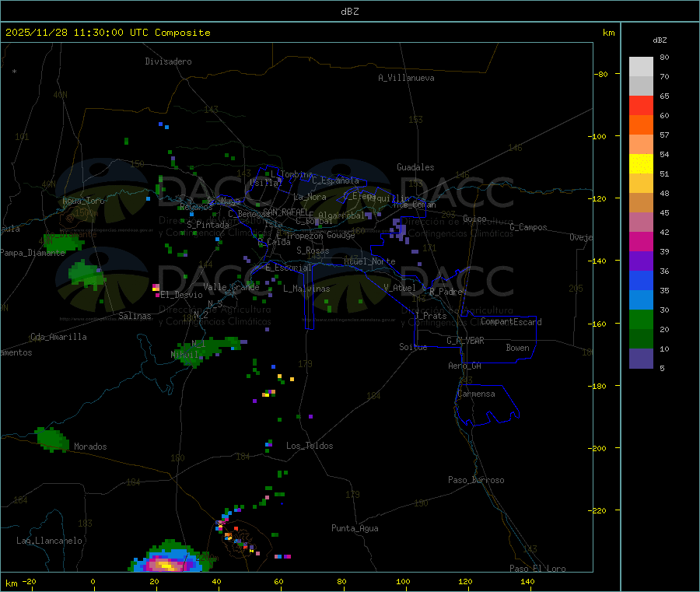Click the Soitue map label
The image size is (700, 592).
coord(413,347)
